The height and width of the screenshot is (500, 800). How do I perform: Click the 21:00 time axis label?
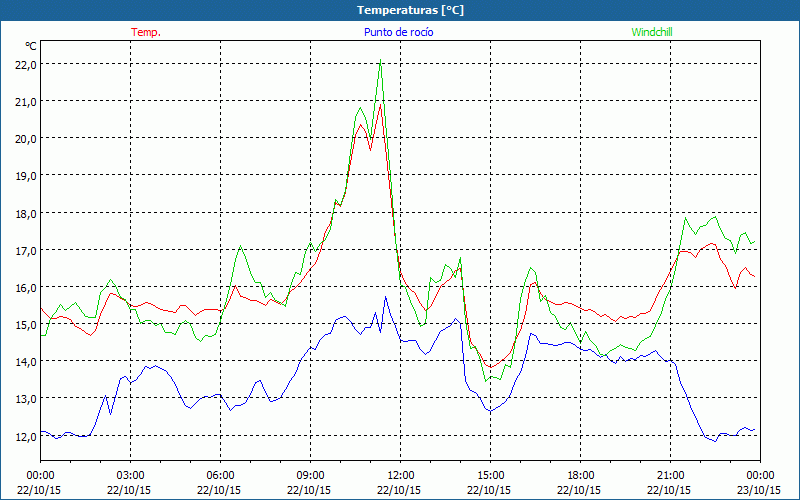[x=670, y=476]
